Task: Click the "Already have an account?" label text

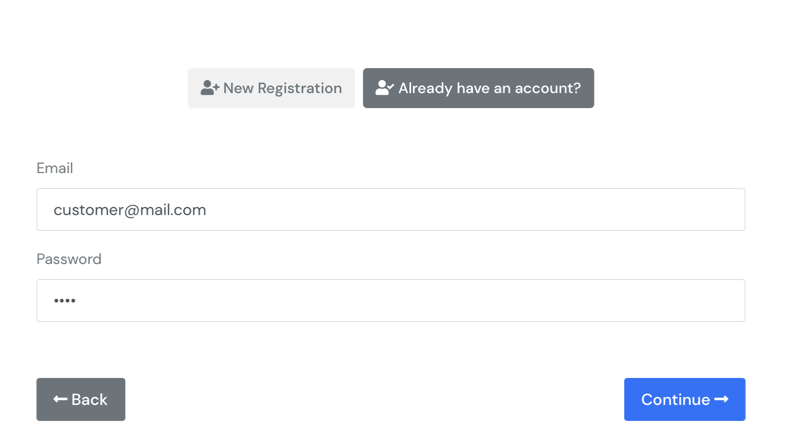Action: tap(489, 88)
